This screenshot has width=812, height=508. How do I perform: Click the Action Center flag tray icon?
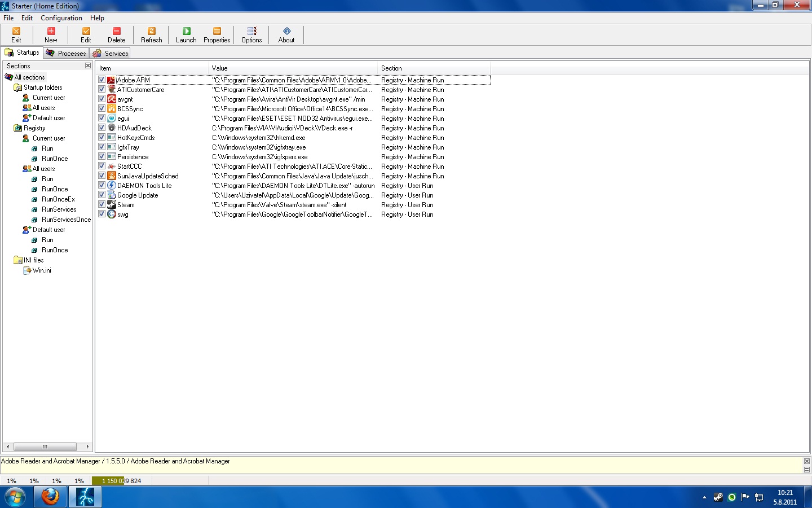pos(745,497)
